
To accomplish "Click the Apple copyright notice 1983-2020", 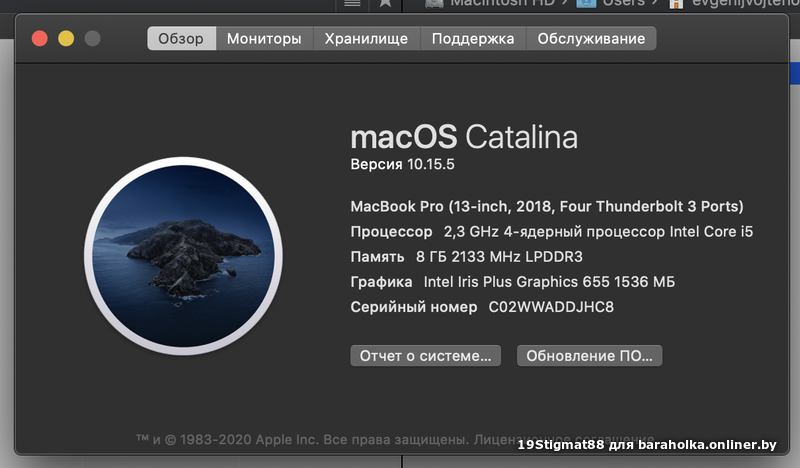I will (395, 439).
